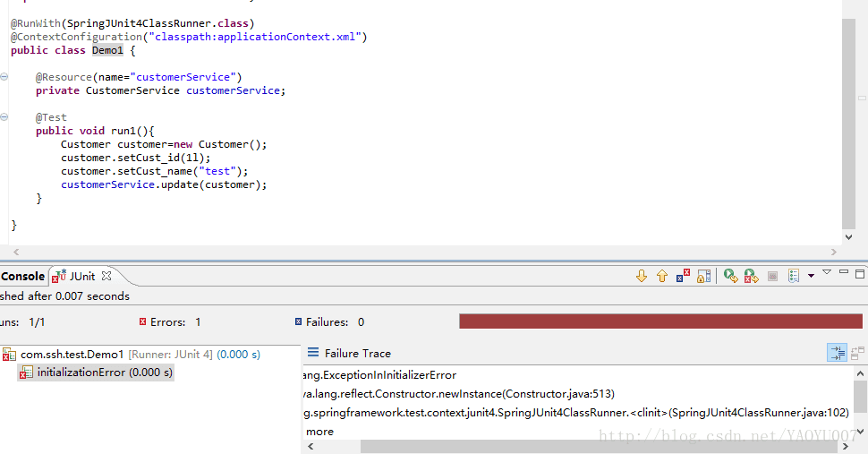Select SpringJUnit4ClassRunner clinit trace line
The image size is (868, 454).
point(576,413)
